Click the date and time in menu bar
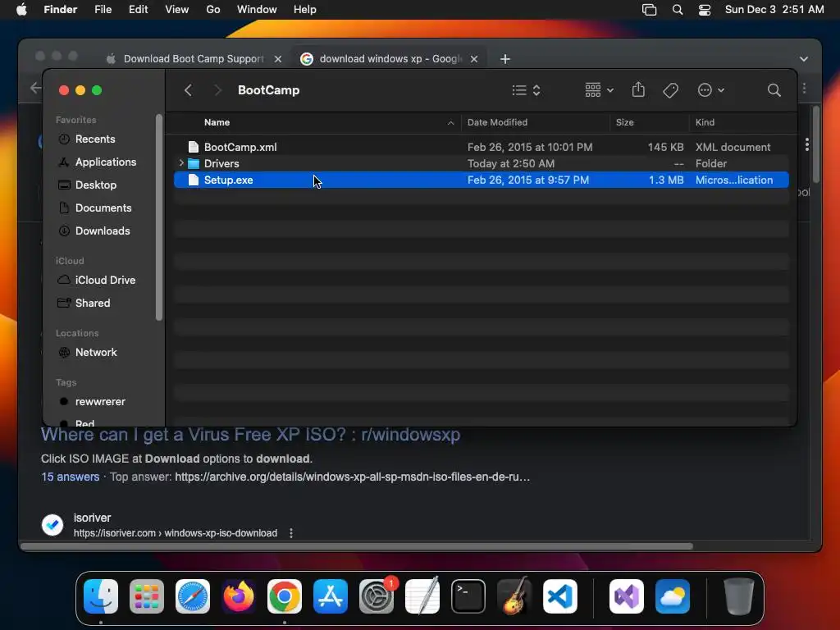 tap(774, 10)
